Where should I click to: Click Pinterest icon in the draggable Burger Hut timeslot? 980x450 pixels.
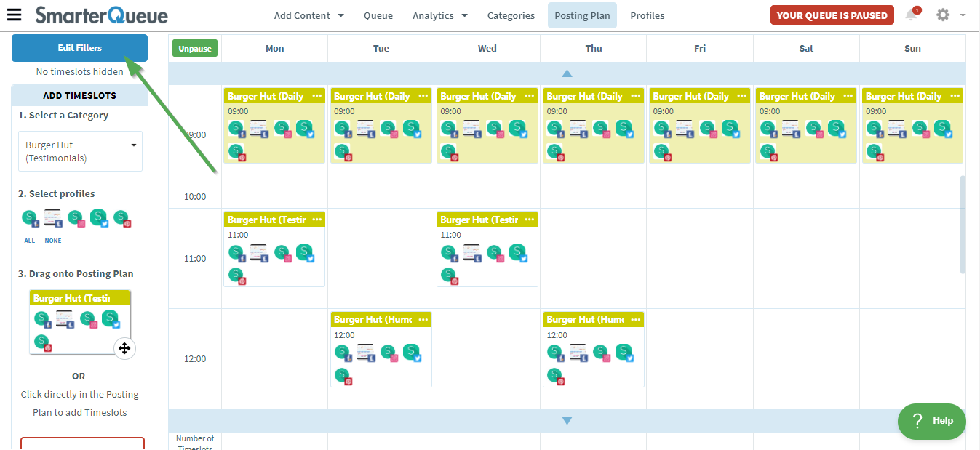tap(43, 342)
